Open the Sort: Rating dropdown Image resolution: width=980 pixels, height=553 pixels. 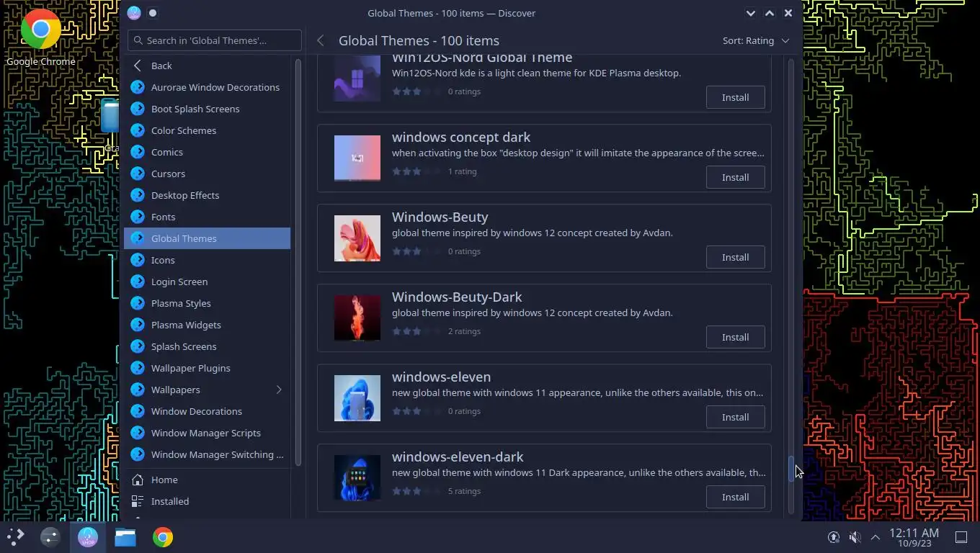(x=756, y=40)
